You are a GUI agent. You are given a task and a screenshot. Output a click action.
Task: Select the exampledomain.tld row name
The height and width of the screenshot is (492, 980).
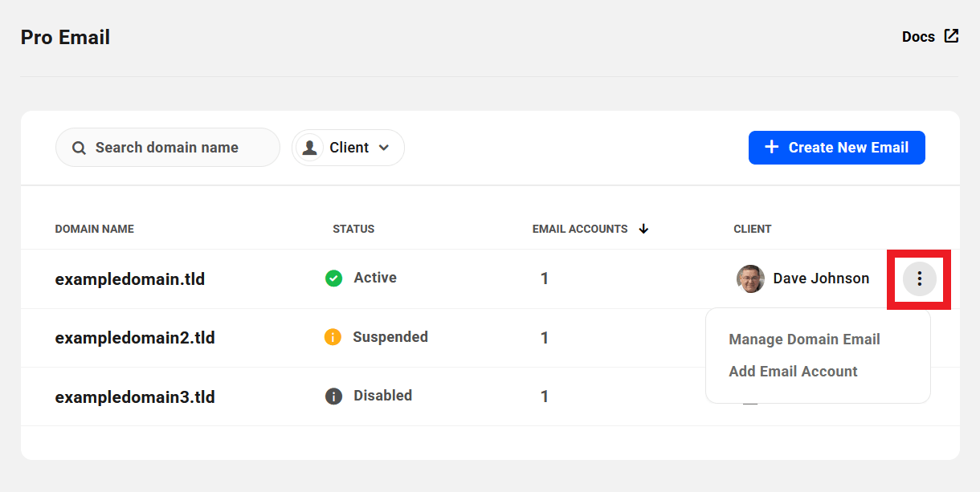tap(130, 279)
